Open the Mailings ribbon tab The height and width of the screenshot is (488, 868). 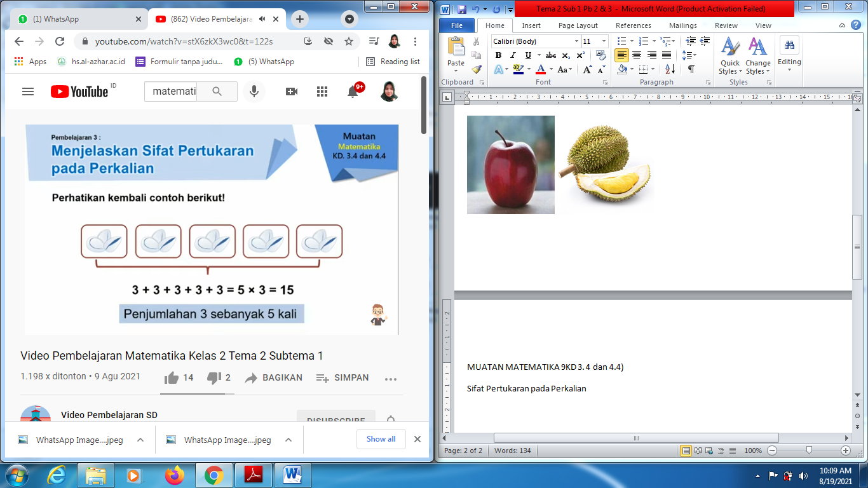[682, 25]
